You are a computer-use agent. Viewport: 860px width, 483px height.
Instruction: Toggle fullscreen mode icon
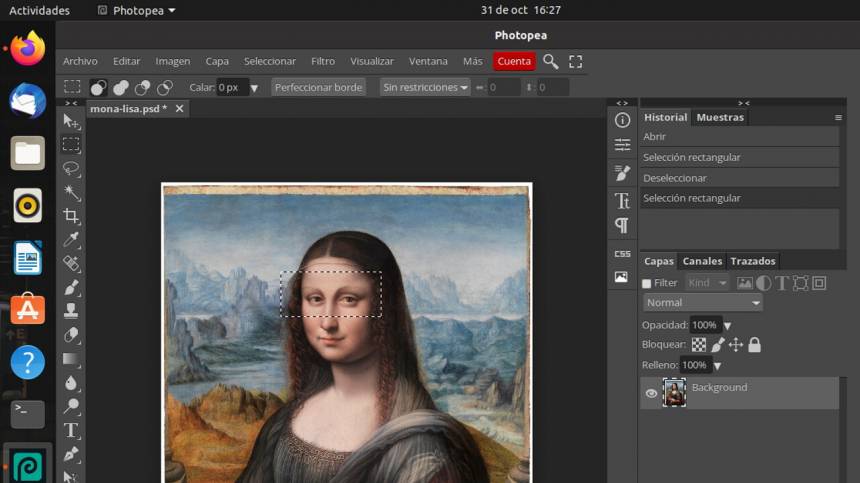[x=575, y=61]
